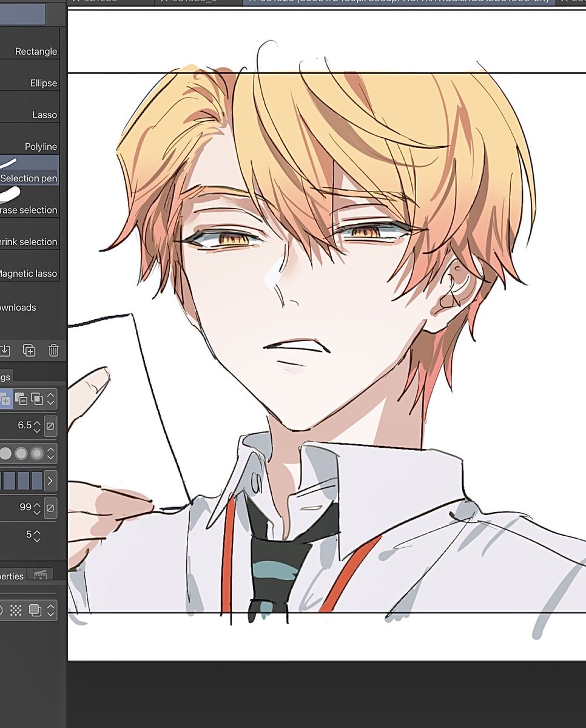Enable Remove from selection mode

(x=21, y=399)
